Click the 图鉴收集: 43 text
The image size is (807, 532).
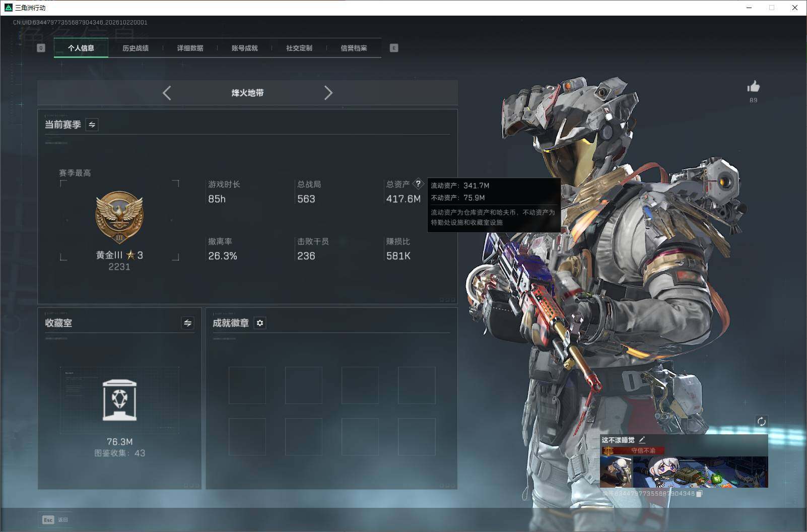tap(120, 453)
